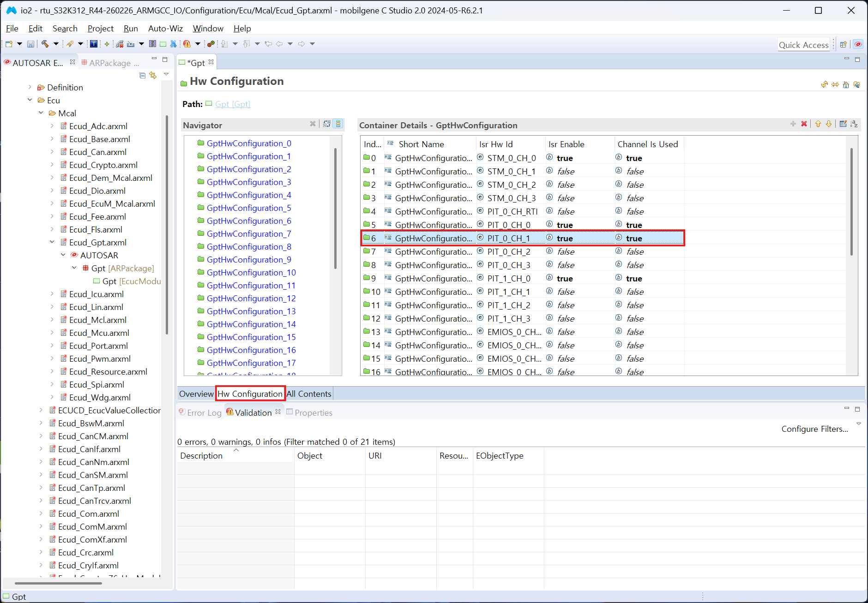Click the Save icon in the toolbar
868x603 pixels.
pos(30,44)
